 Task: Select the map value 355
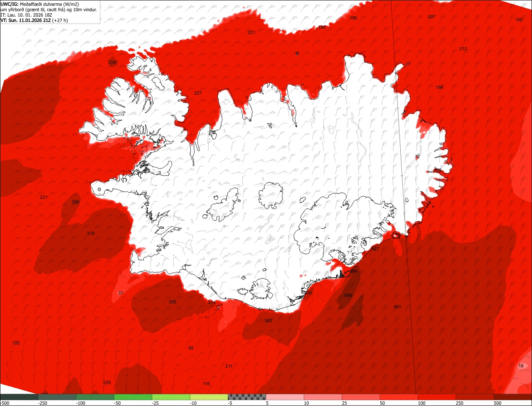[172, 302]
